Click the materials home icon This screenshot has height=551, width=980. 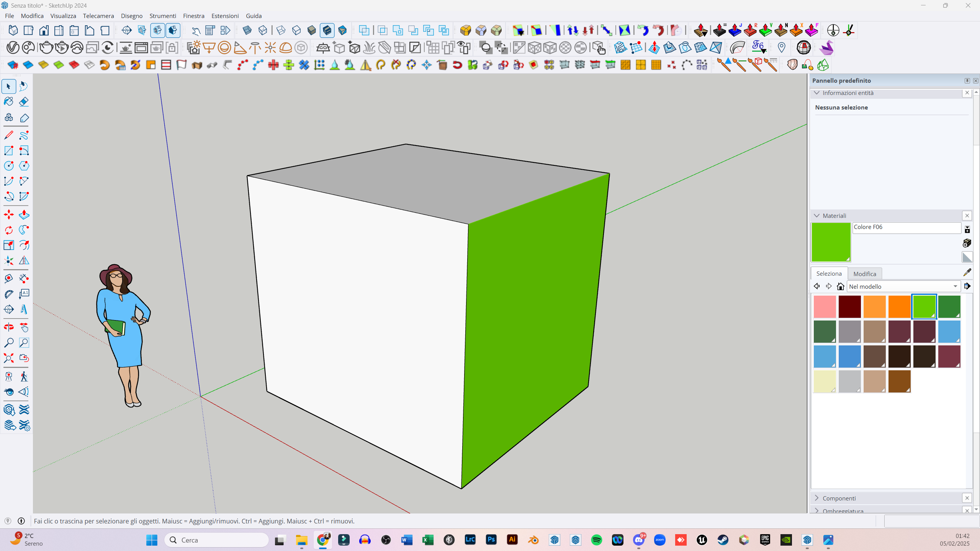point(841,286)
